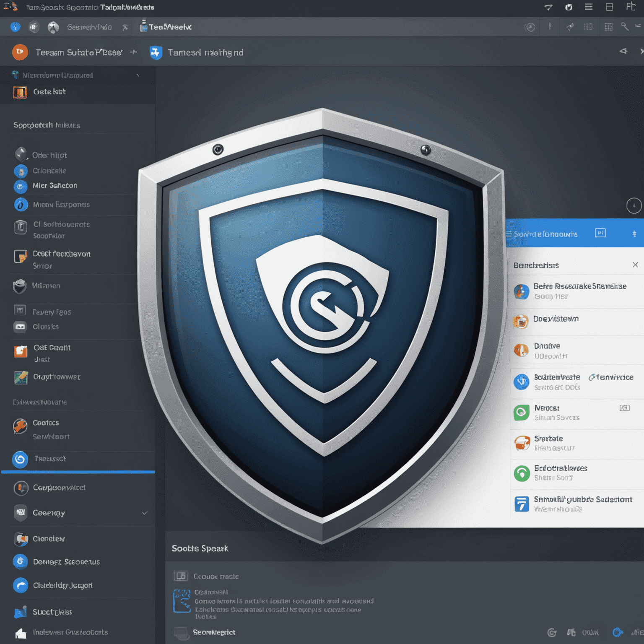Click the small badge right of 'Nerocst'
644x644 pixels.
pos(624,408)
